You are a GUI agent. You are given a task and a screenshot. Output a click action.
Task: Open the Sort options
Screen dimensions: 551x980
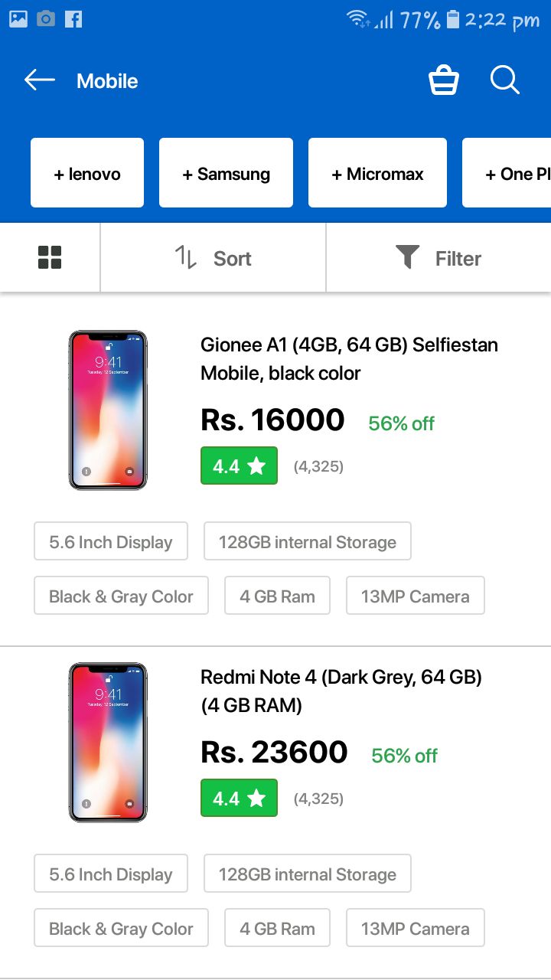click(x=232, y=259)
